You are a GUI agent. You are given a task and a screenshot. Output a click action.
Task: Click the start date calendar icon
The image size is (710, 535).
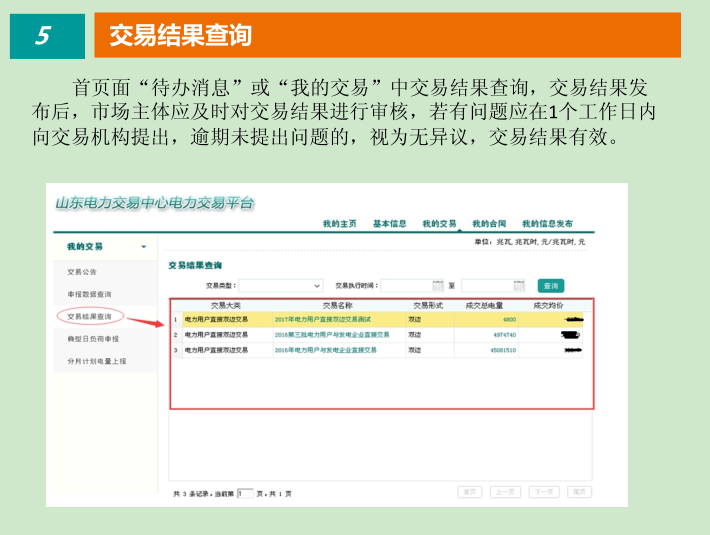pos(437,286)
